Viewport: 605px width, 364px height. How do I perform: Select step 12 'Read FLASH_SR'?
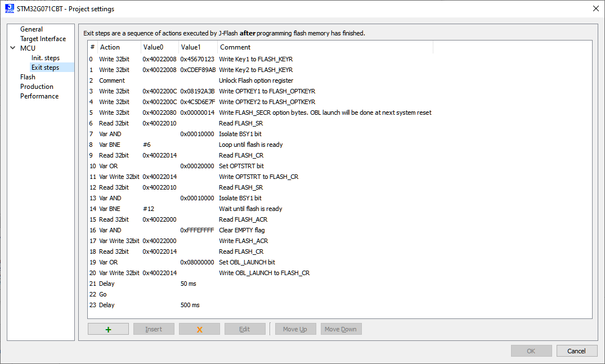click(x=261, y=187)
